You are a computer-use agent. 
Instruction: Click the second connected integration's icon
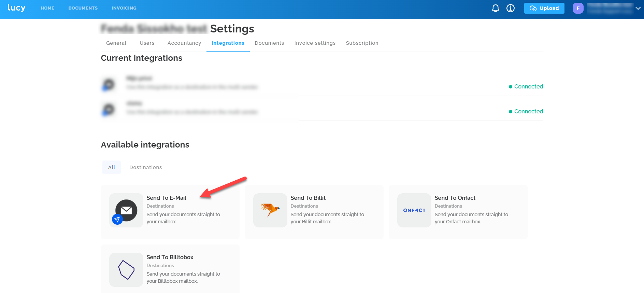pyautogui.click(x=109, y=109)
